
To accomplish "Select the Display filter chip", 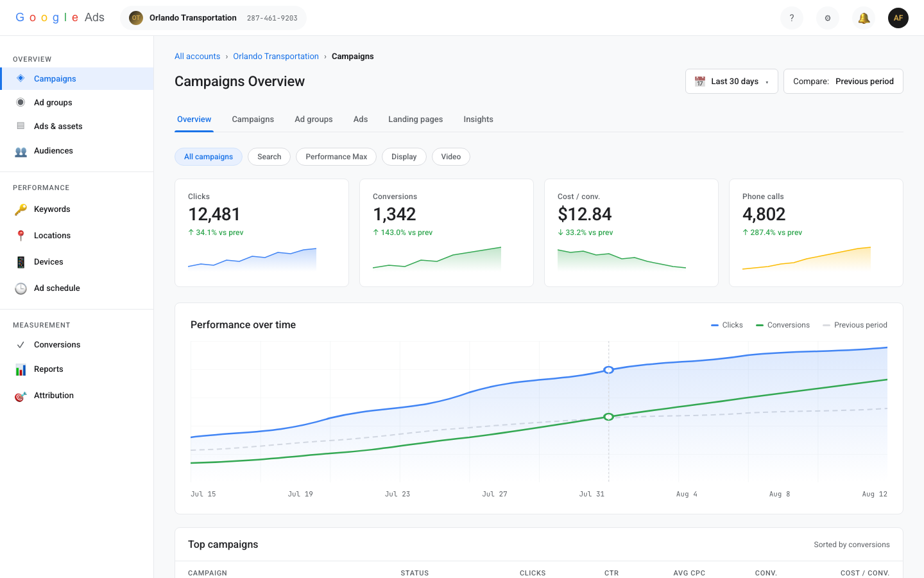I will [404, 157].
